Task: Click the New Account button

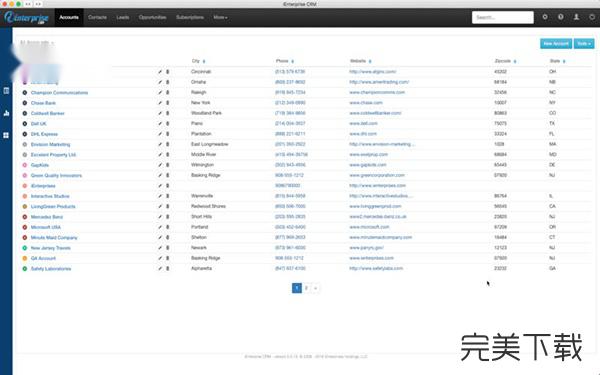Action: (x=556, y=44)
